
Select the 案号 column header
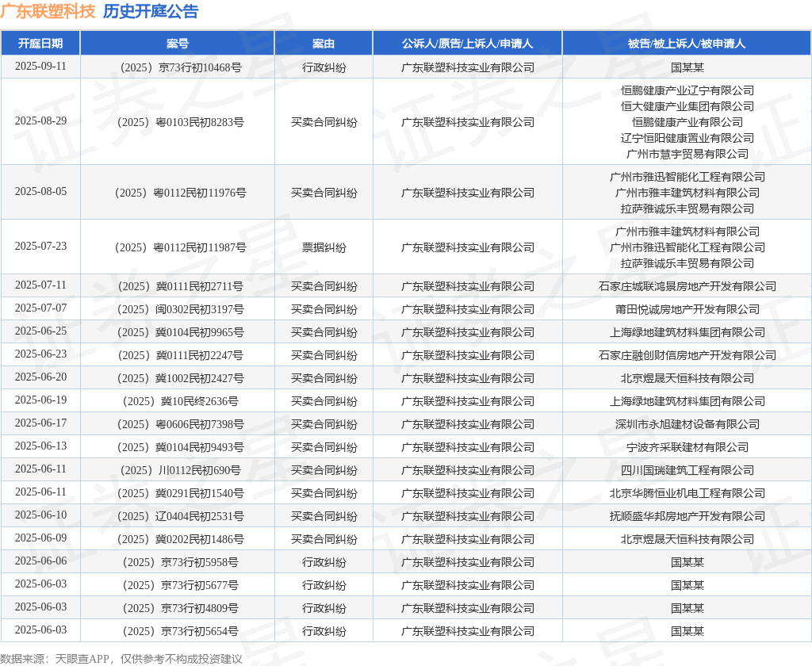click(x=178, y=44)
